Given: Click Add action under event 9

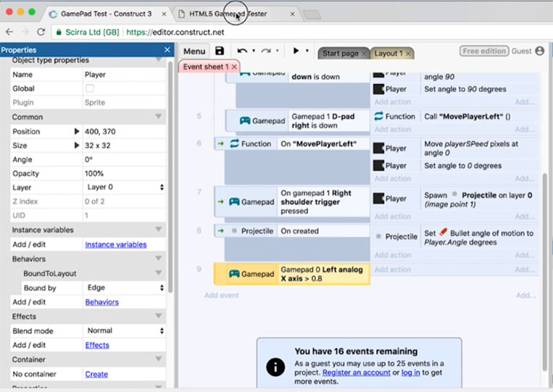Looking at the screenshot, I should pyautogui.click(x=393, y=270).
